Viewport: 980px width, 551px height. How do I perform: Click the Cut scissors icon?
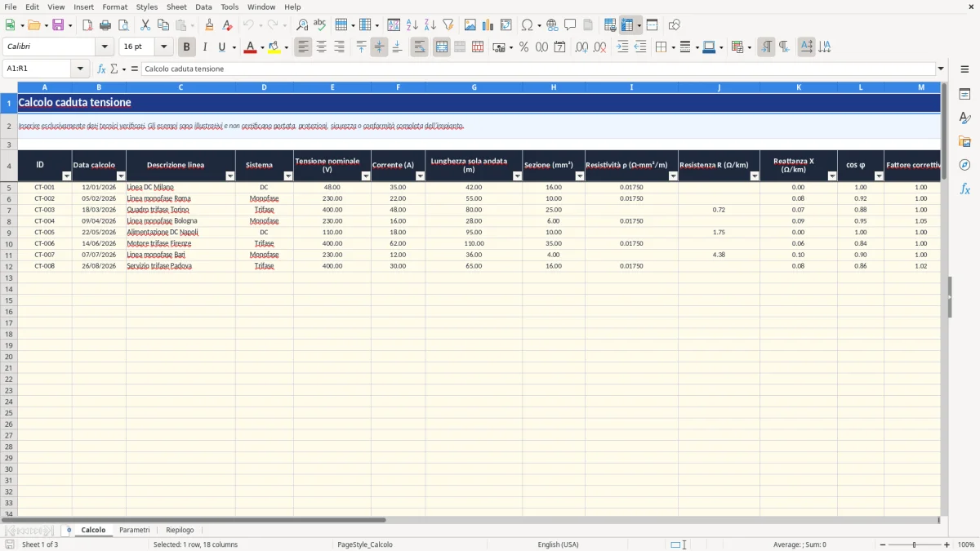145,25
